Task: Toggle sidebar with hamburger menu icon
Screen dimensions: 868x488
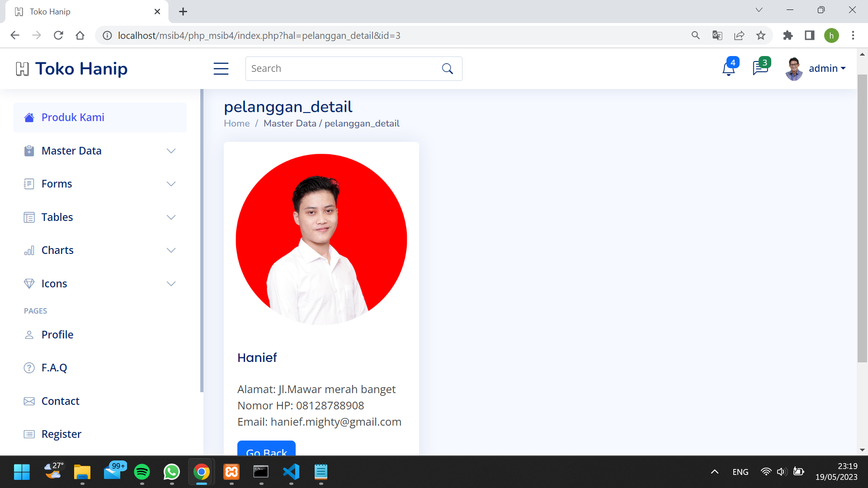Action: click(221, 69)
